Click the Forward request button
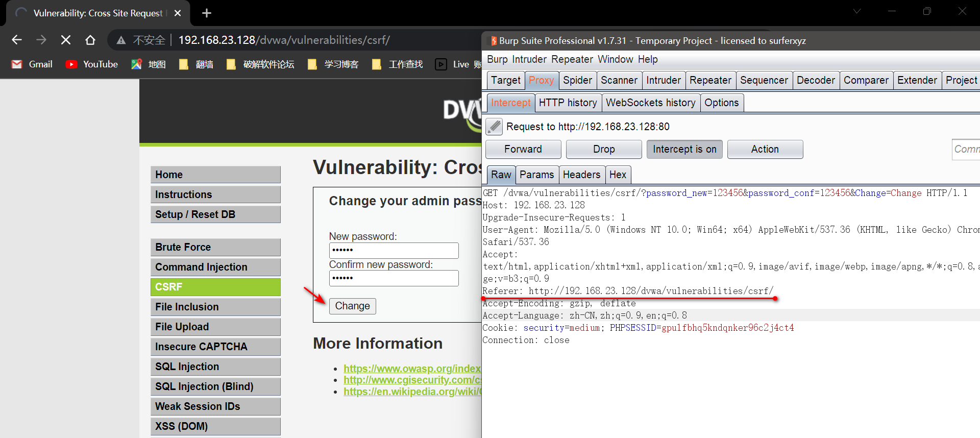The width and height of the screenshot is (980, 438). click(x=523, y=149)
